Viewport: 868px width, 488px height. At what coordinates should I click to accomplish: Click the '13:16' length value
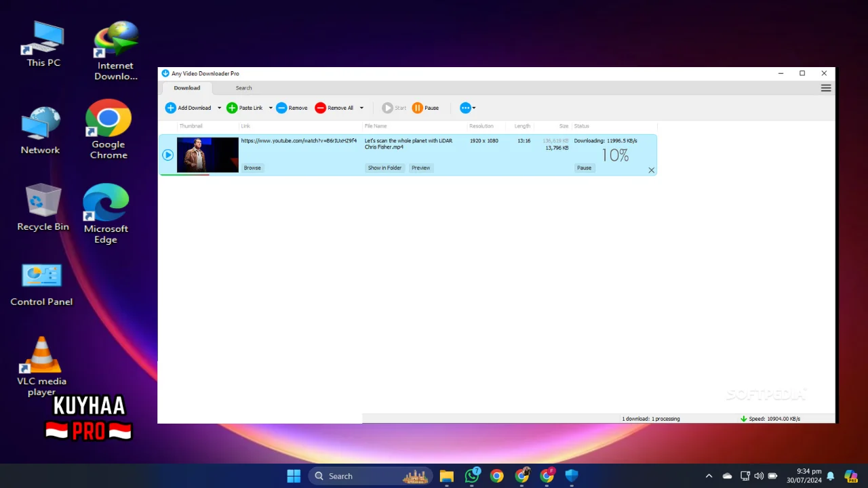pyautogui.click(x=524, y=141)
